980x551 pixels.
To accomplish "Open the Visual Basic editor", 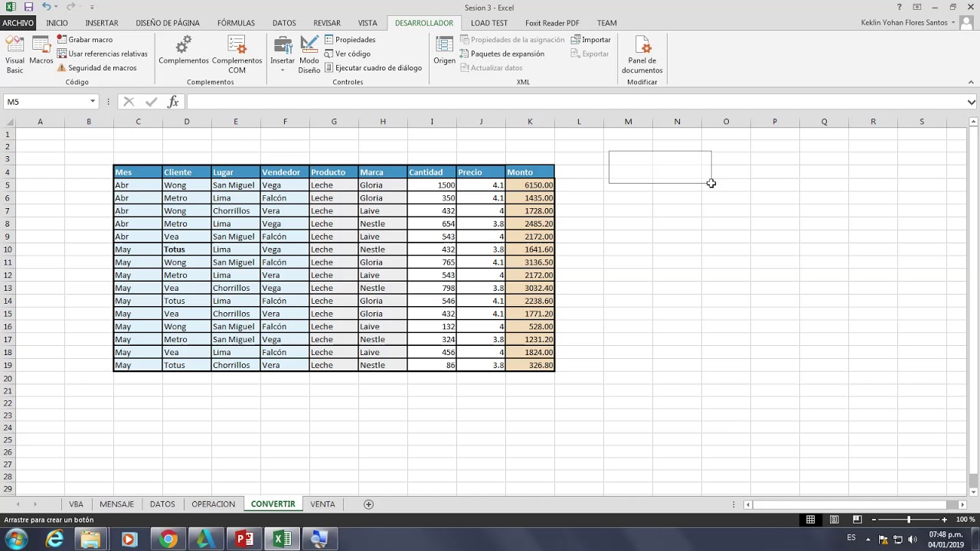I will click(15, 54).
